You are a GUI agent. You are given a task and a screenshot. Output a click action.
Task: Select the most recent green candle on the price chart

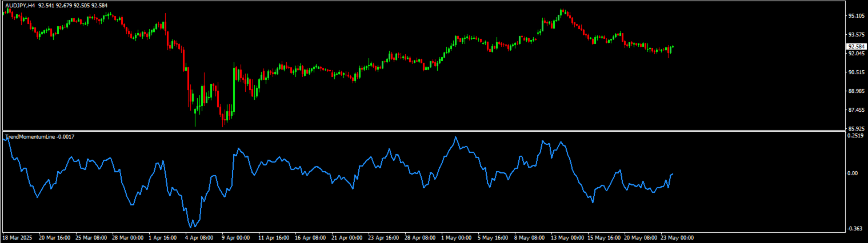(x=673, y=47)
